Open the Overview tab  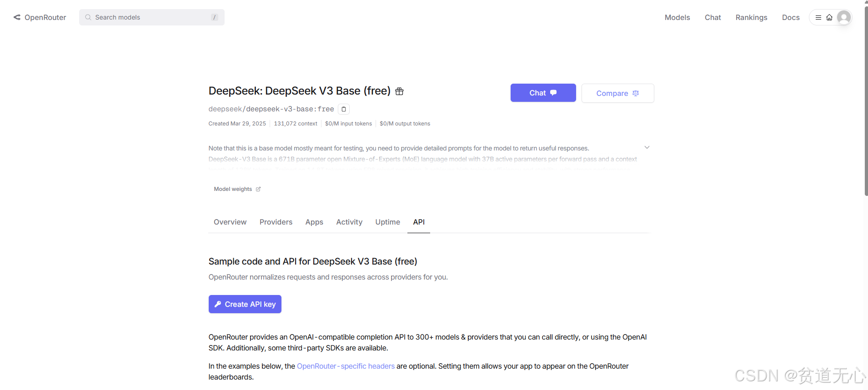tap(230, 222)
